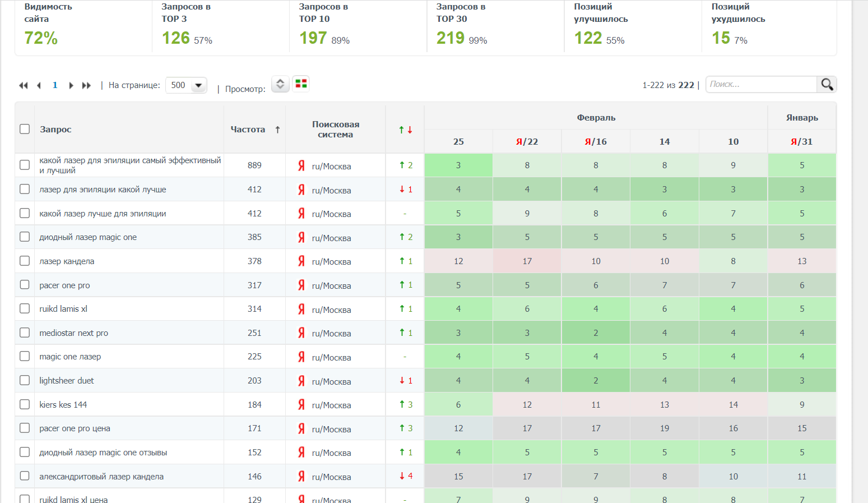Click the frequency value 889
868x503 pixels.
pos(254,165)
